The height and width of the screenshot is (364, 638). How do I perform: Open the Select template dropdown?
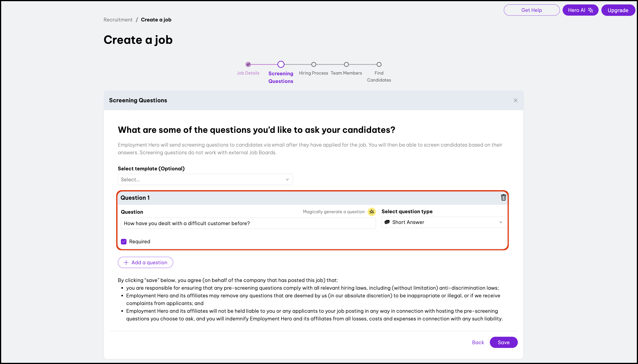[205, 179]
